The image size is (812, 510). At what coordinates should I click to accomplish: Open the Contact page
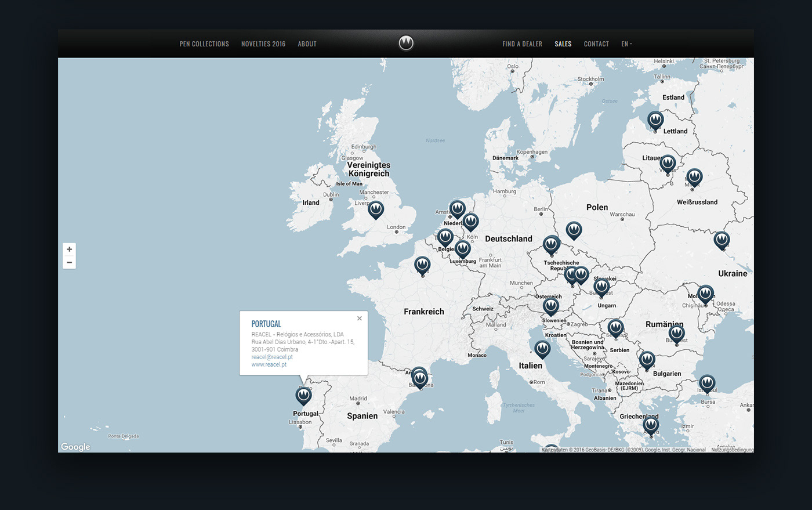click(x=596, y=44)
